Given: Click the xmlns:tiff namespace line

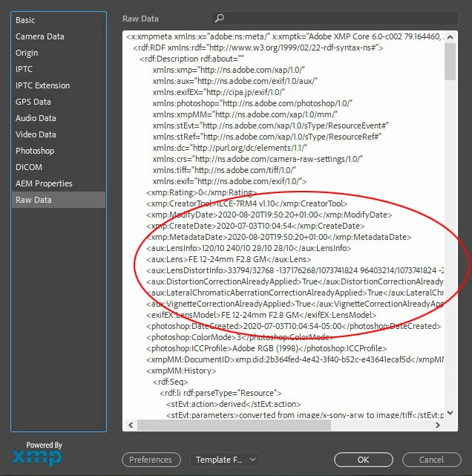Looking at the screenshot, I should tap(224, 170).
